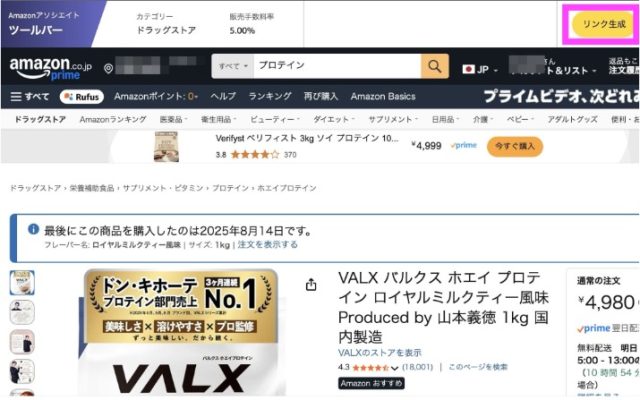
Task: Expand the すべて search category dropdown
Action: (233, 66)
